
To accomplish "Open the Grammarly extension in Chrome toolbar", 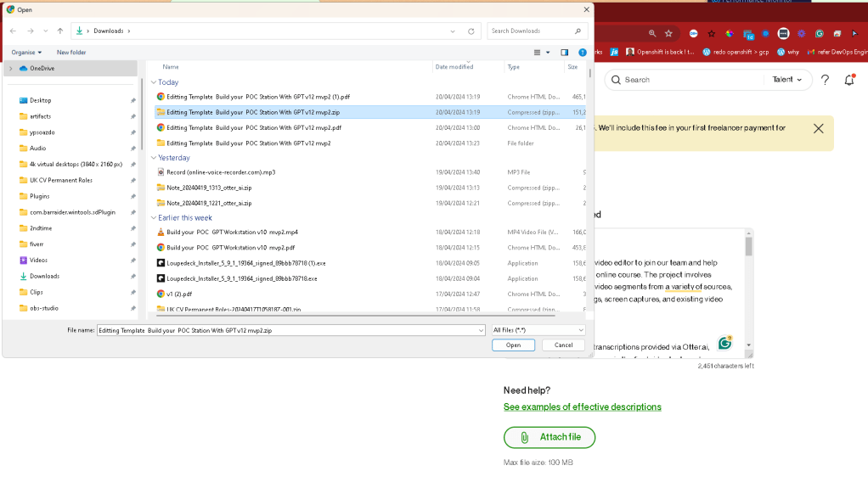I will click(x=820, y=34).
